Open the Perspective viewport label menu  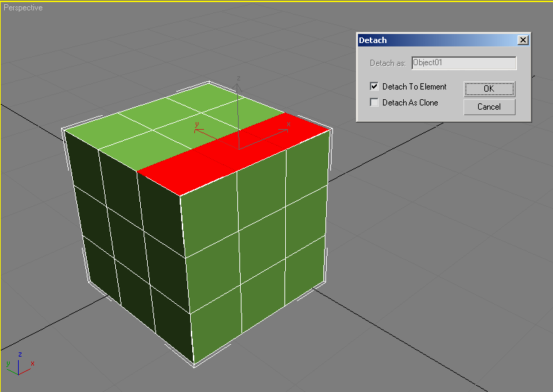[x=23, y=8]
